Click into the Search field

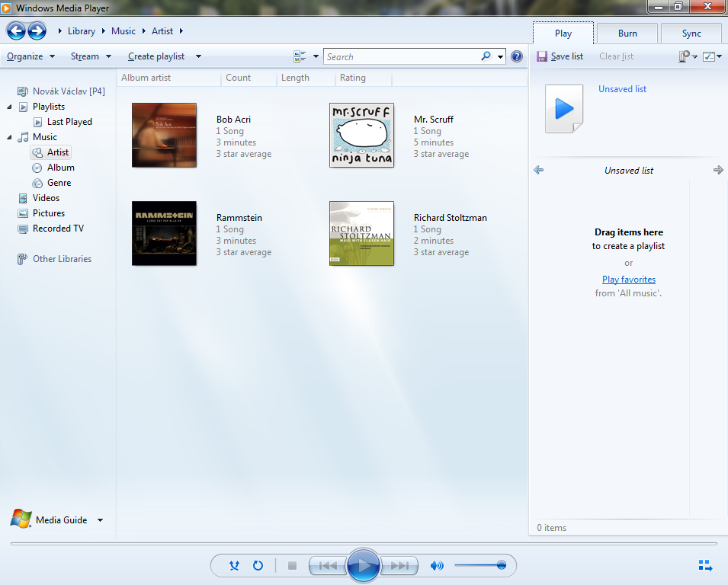402,56
